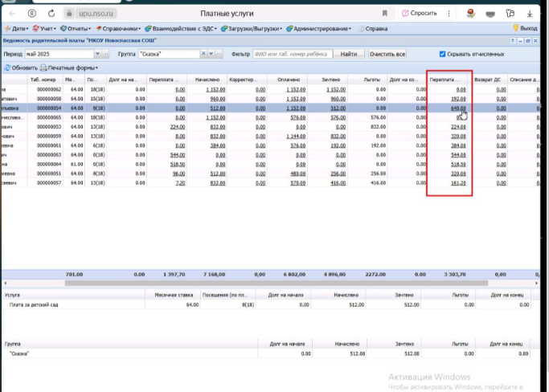Open Зачтено link 256.00 in row 000000051

coord(338,174)
